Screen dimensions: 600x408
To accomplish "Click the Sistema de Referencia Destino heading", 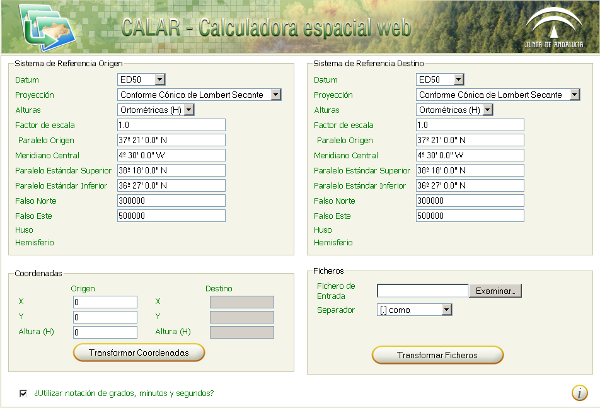I will point(369,63).
